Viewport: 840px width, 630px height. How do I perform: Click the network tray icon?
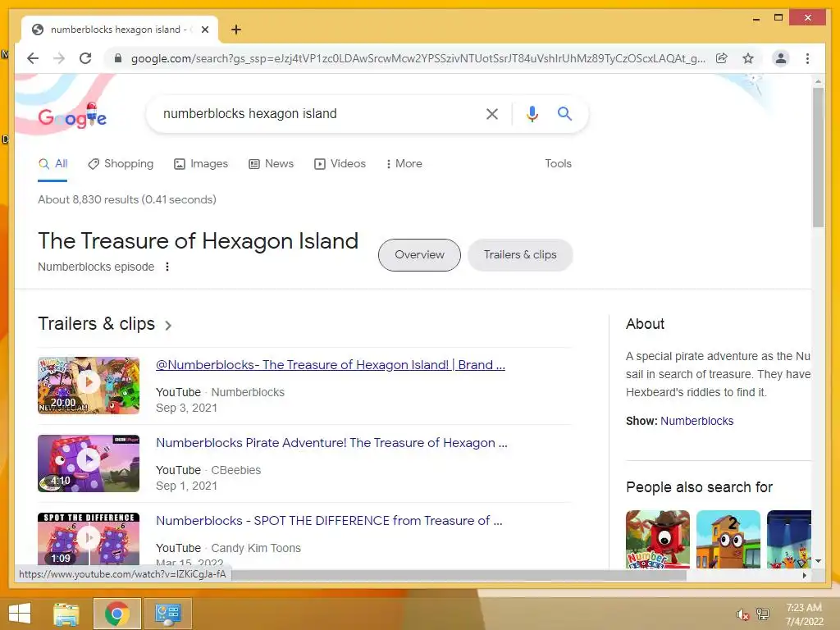[763, 614]
